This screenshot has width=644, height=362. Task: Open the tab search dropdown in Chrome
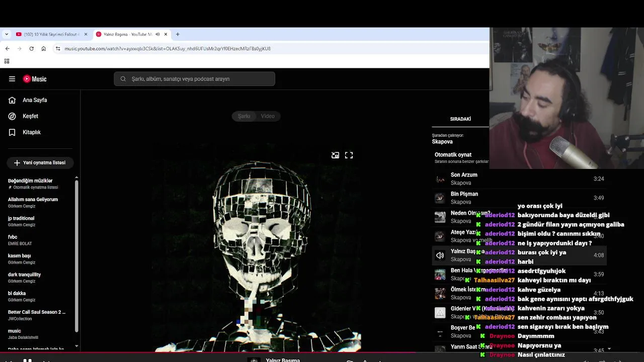(x=7, y=34)
